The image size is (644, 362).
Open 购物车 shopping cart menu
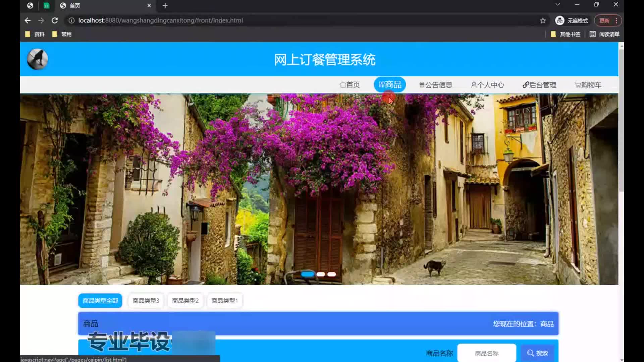(588, 85)
